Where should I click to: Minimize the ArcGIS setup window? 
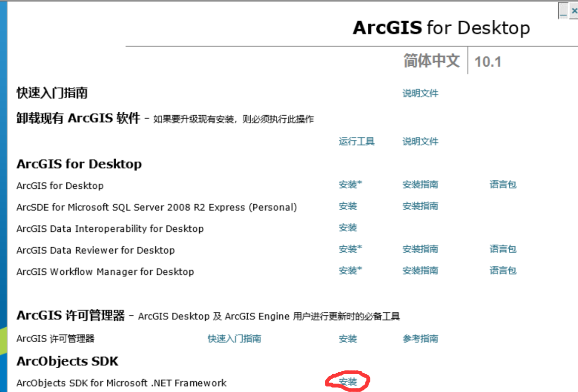click(x=563, y=11)
